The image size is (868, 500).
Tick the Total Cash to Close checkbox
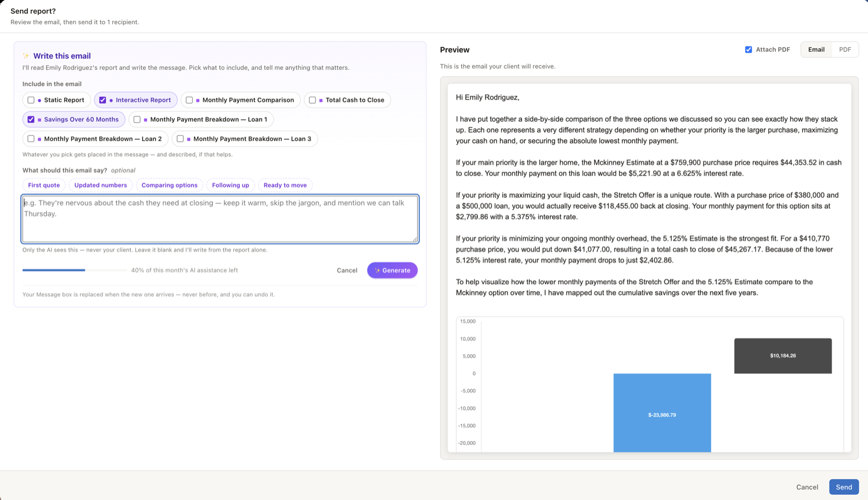point(312,100)
